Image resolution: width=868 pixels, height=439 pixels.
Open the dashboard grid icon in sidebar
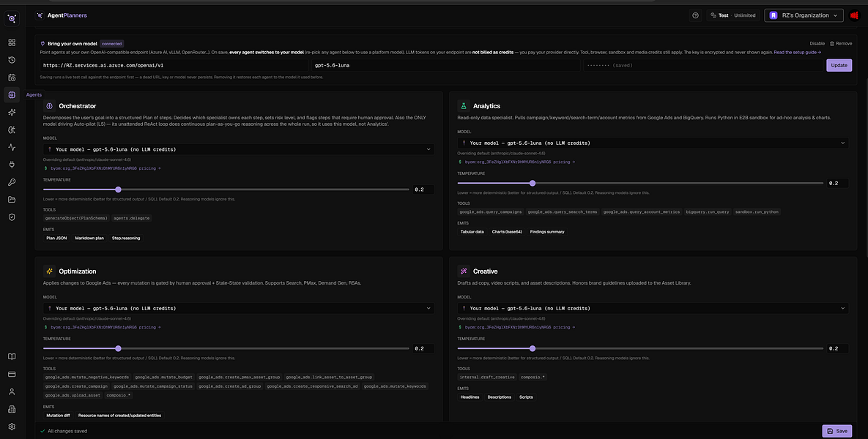coord(12,42)
